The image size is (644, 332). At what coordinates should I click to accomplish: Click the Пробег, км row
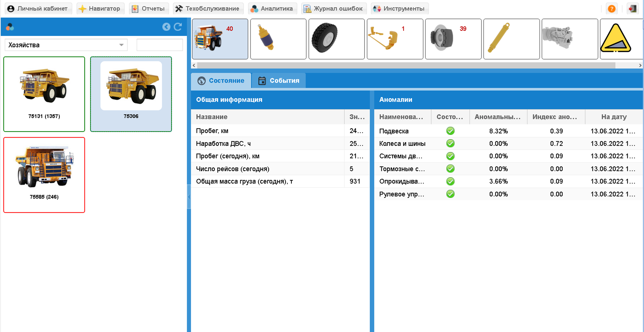pos(280,131)
